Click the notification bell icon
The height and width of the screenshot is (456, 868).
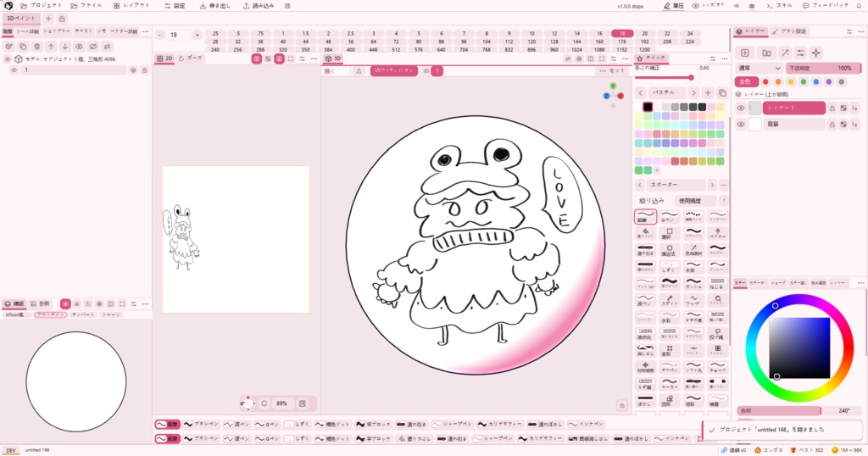[x=859, y=6]
